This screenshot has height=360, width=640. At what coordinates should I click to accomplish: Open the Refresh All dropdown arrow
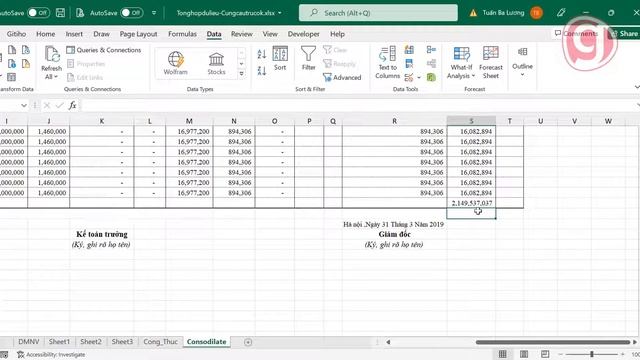tap(56, 77)
